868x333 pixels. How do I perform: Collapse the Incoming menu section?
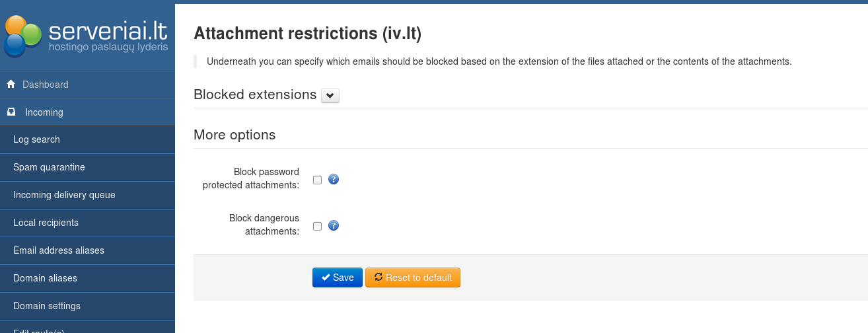tap(44, 112)
